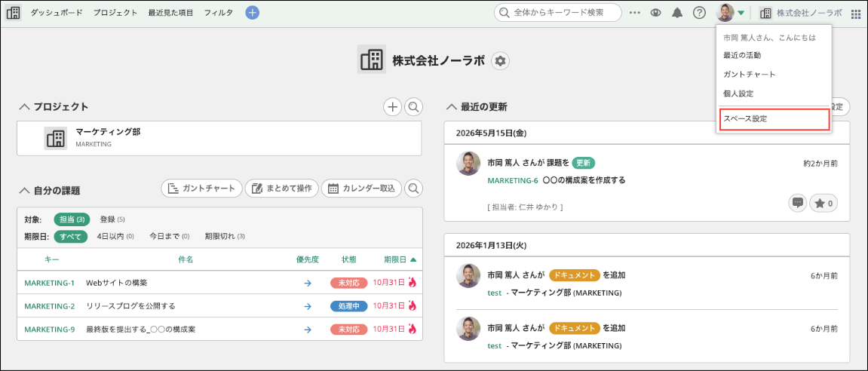This screenshot has width=868, height=371.
Task: Open the user avatar dropdown arrow
Action: click(x=741, y=13)
